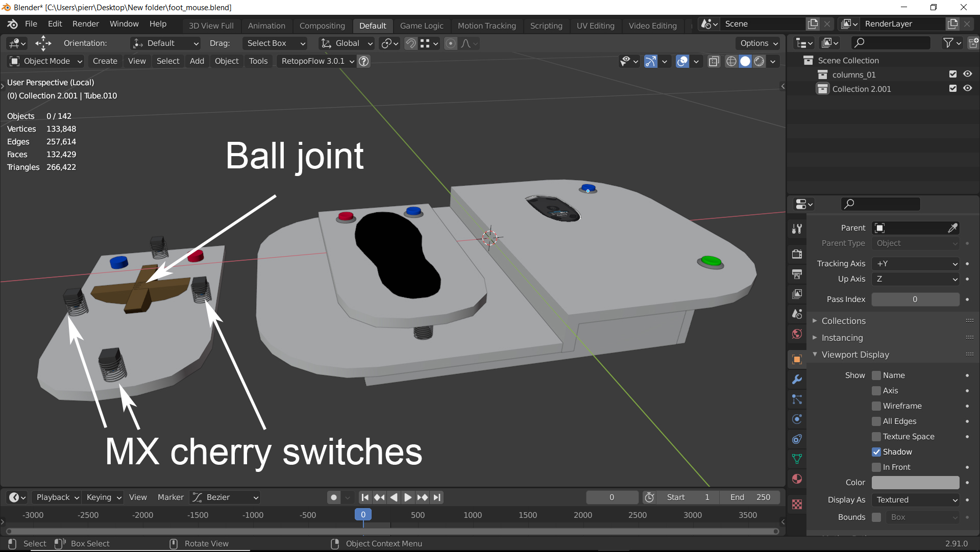Screen dimensions: 980x552
Task: Open the Scene properties tab
Action: point(797,314)
